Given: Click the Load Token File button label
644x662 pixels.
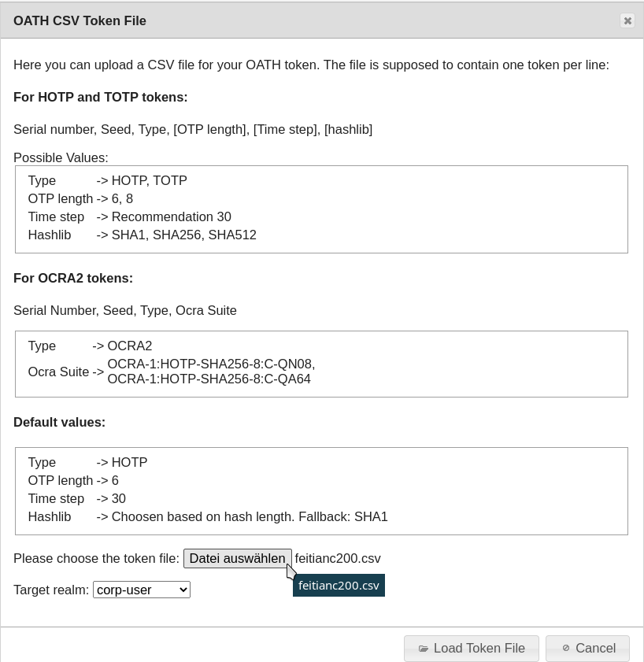Looking at the screenshot, I should [479, 648].
